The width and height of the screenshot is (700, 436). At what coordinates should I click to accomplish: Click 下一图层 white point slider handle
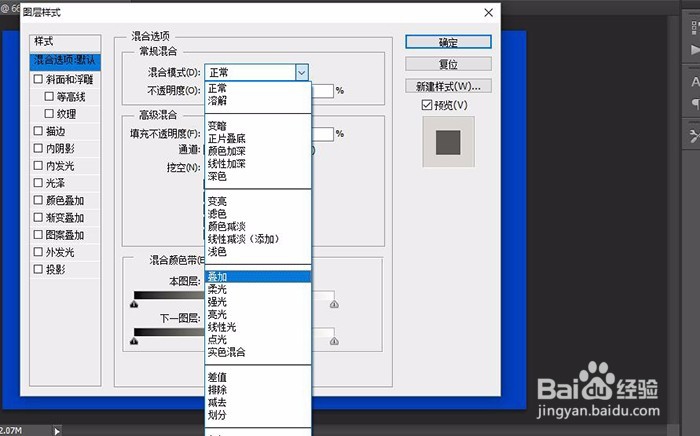[334, 341]
